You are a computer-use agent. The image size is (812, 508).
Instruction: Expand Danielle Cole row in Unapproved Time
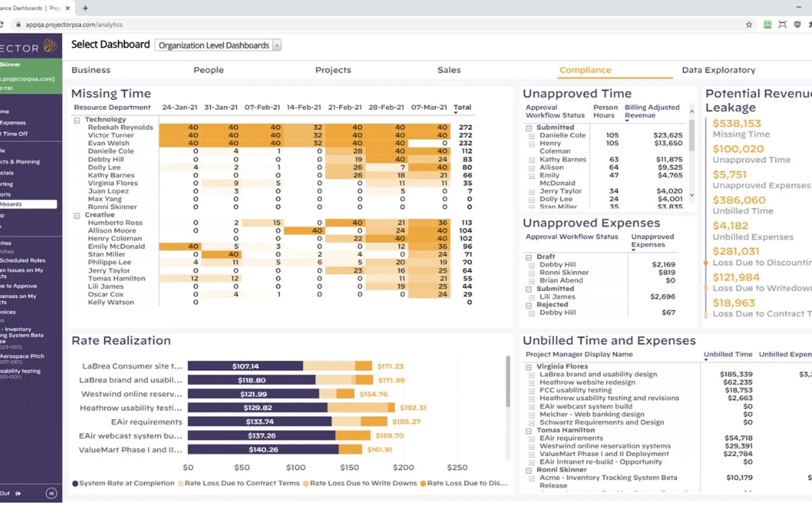click(x=532, y=136)
